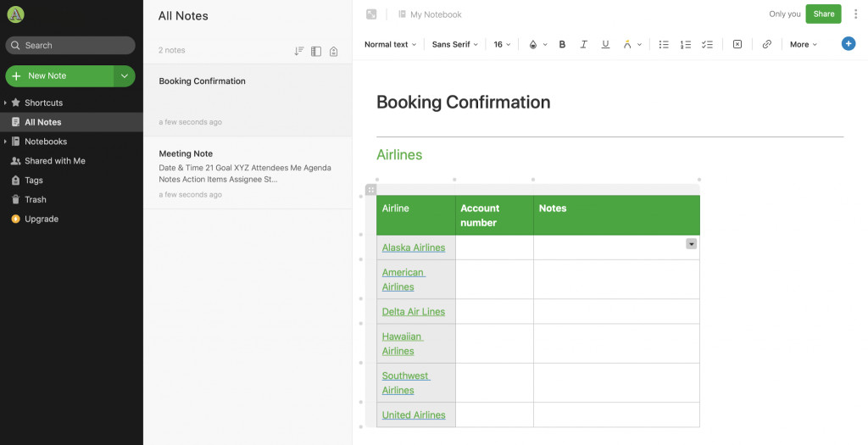The width and height of the screenshot is (868, 445).
Task: Open the table cell options dropdown
Action: (692, 244)
